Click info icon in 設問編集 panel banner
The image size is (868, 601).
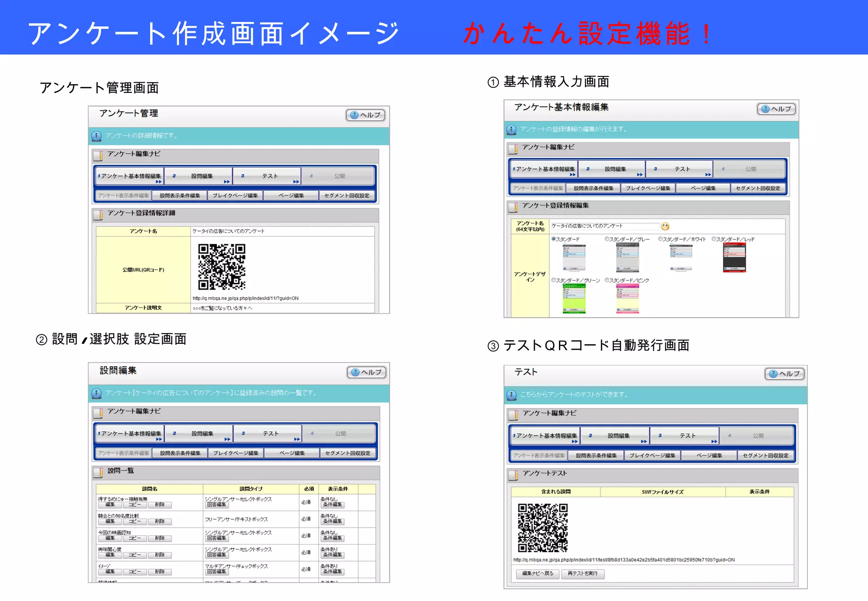pos(97,393)
